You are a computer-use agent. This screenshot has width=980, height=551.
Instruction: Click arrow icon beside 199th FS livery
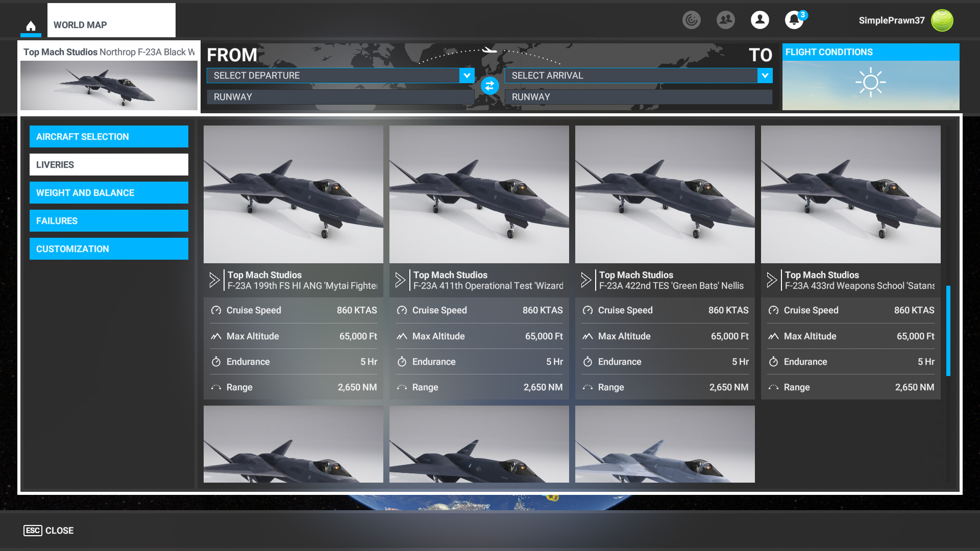(x=214, y=280)
